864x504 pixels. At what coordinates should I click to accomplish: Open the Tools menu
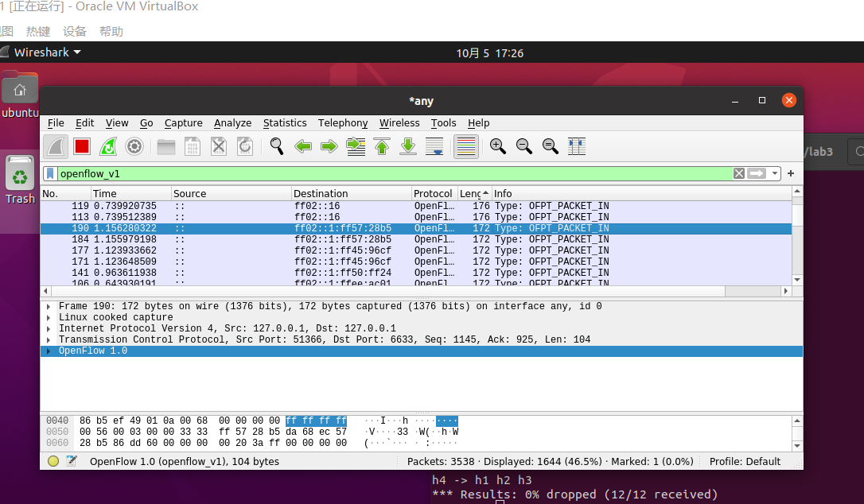point(444,123)
